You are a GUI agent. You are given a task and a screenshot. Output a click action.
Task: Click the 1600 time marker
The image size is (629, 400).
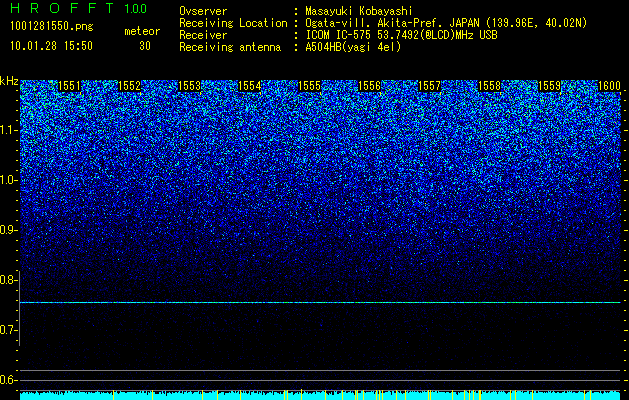609,86
